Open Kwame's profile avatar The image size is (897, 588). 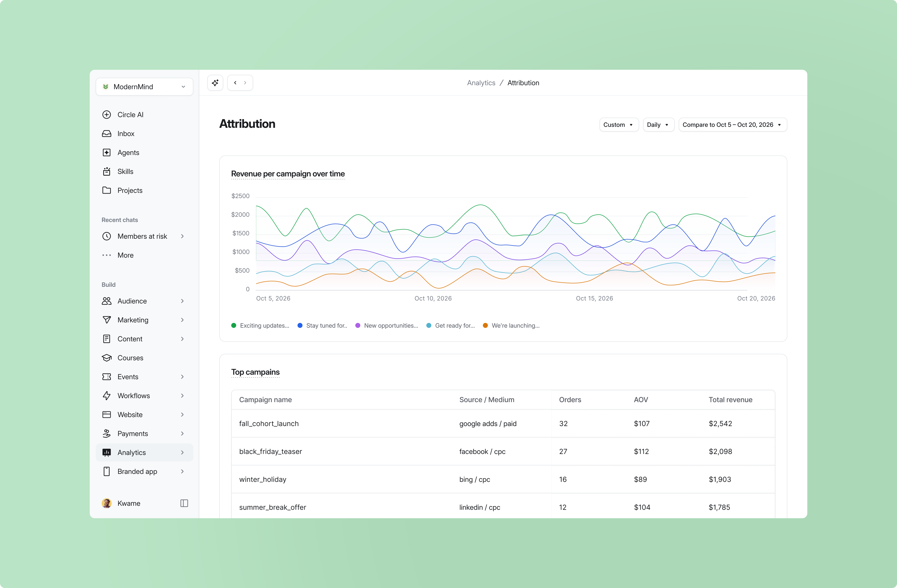click(x=107, y=503)
